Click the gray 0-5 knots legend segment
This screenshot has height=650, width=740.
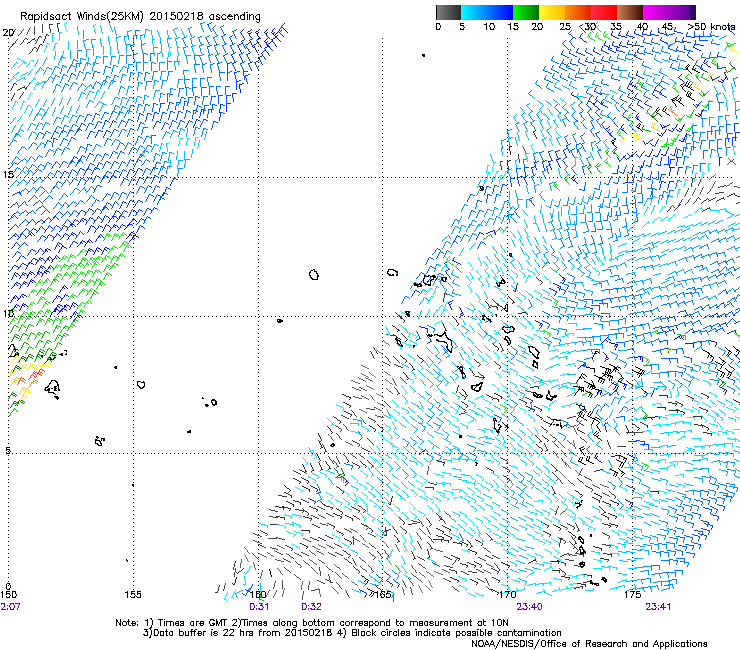pyautogui.click(x=448, y=12)
